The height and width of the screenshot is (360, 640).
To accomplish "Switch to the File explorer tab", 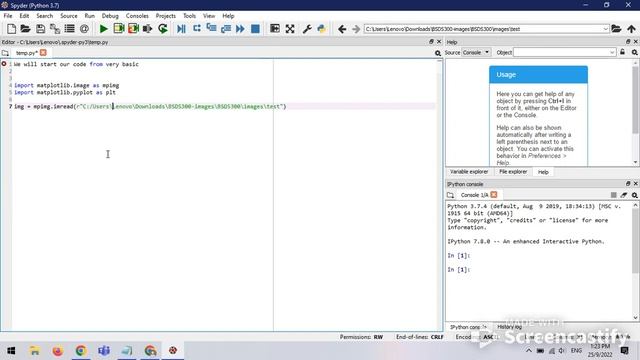I will point(513,172).
